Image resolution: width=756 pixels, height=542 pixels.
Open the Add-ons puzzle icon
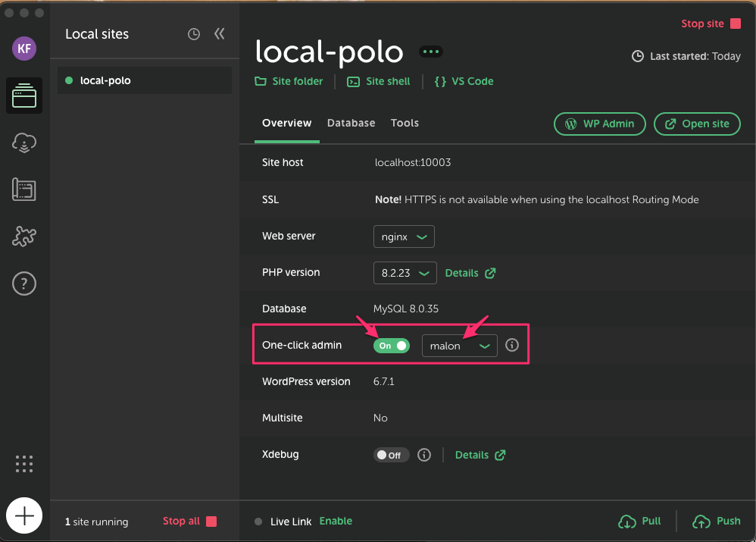[24, 237]
